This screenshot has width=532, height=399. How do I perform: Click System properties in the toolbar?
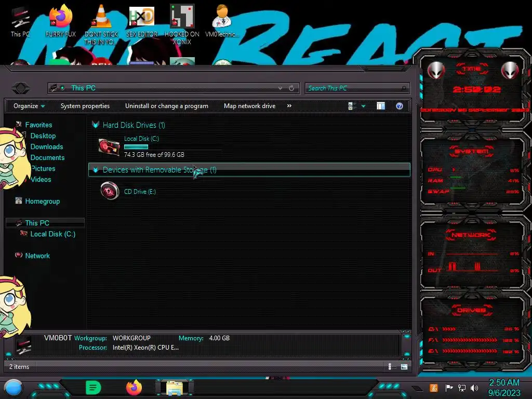click(85, 106)
